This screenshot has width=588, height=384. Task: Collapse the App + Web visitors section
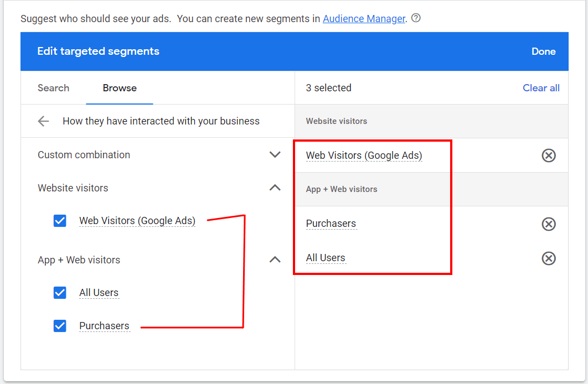(275, 260)
